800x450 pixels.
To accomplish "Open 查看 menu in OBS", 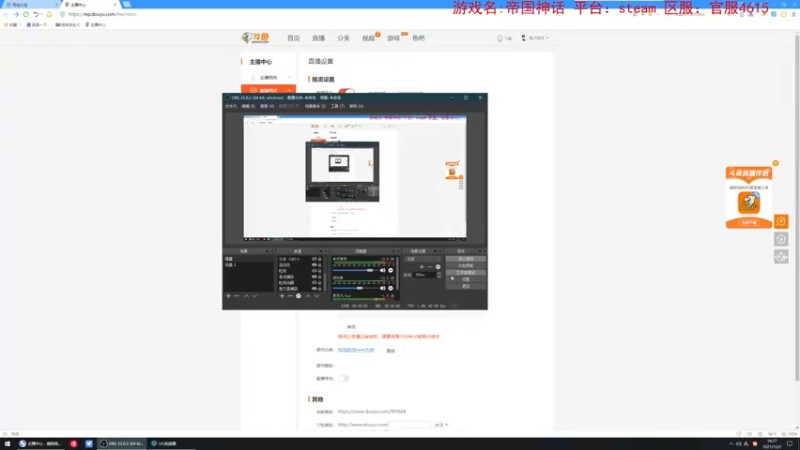I will 267,106.
